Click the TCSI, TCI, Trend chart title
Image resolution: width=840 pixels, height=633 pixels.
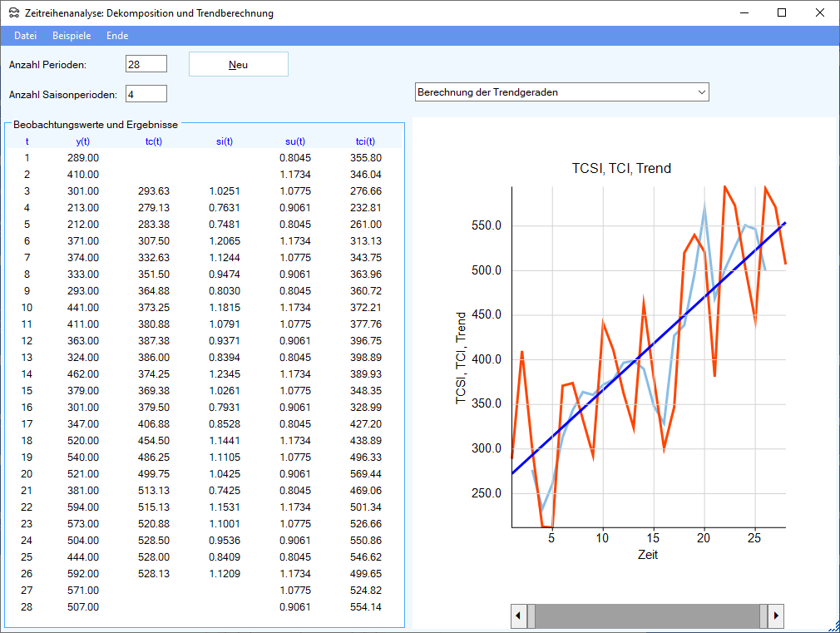(x=620, y=168)
